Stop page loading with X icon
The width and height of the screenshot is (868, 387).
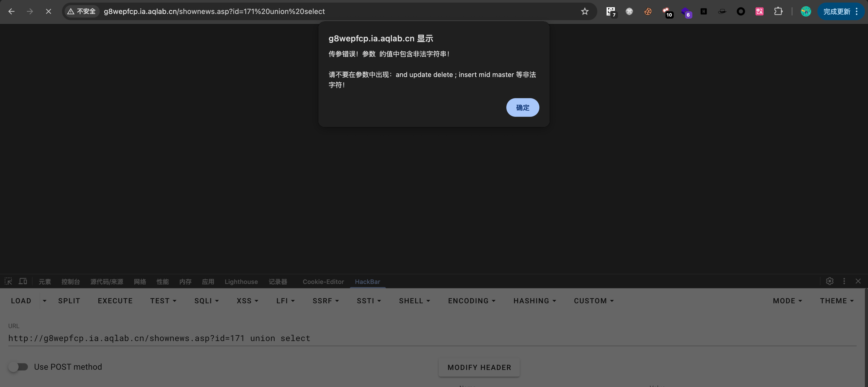49,11
